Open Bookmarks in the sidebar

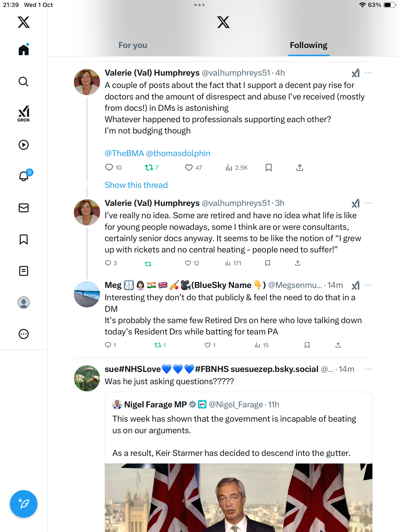[x=24, y=239]
